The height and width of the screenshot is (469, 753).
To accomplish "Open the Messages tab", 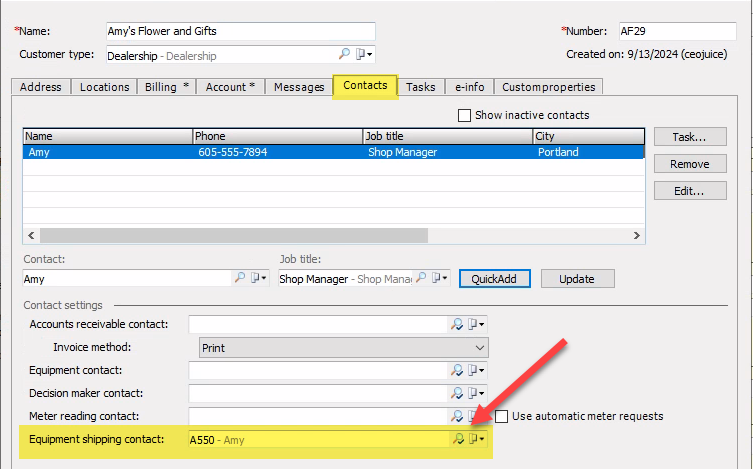I will tap(299, 87).
